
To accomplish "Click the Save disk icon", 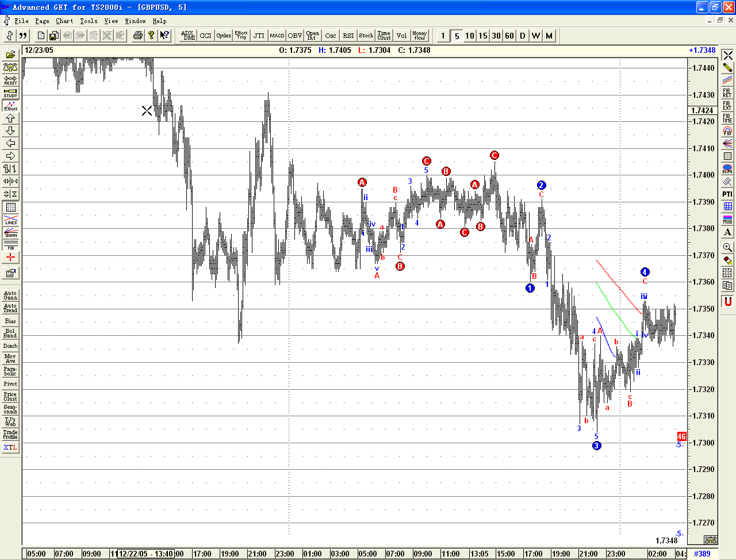I will (54, 36).
